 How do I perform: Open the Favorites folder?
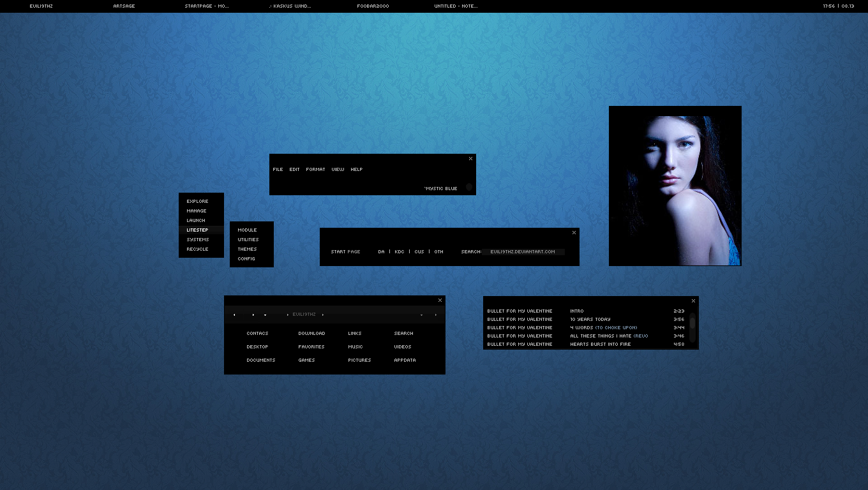point(311,346)
